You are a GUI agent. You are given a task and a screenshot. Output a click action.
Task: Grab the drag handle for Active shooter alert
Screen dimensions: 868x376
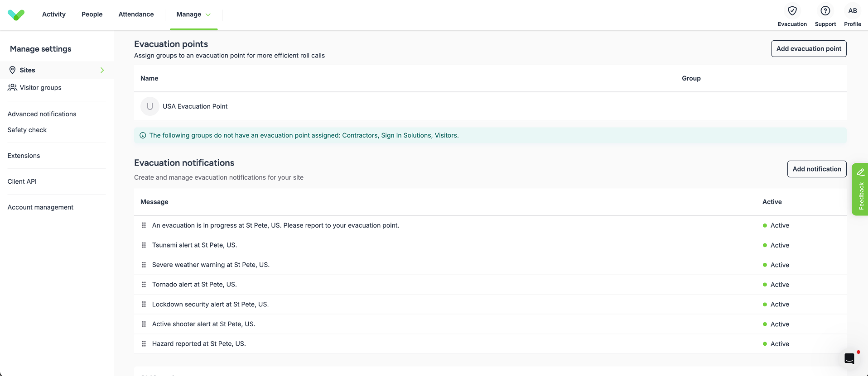(144, 324)
